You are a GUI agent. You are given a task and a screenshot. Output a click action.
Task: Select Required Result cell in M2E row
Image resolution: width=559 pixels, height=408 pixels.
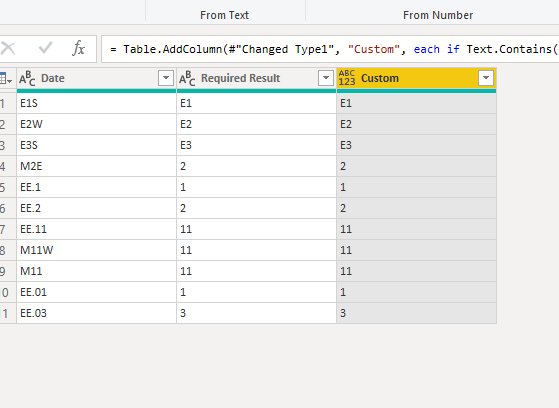click(x=256, y=166)
